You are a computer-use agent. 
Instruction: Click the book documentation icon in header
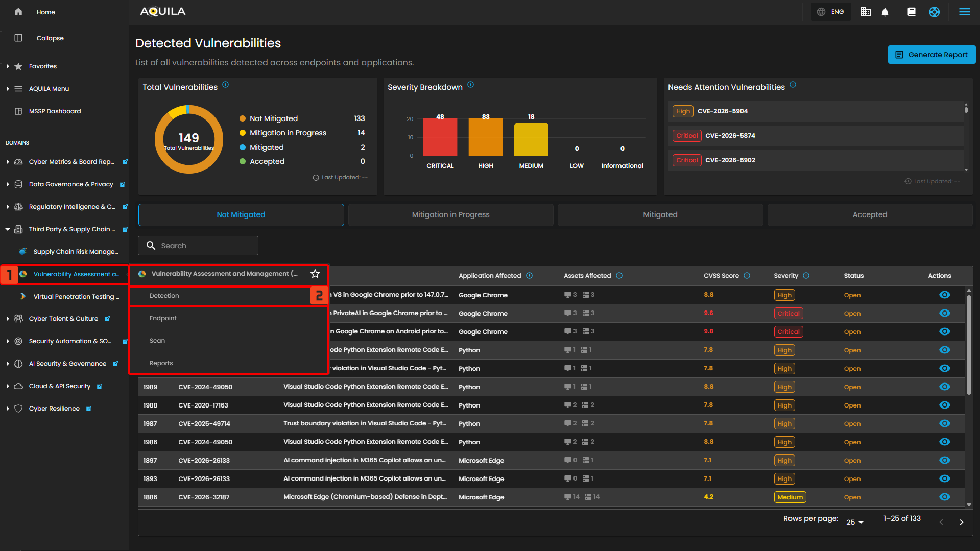point(911,12)
